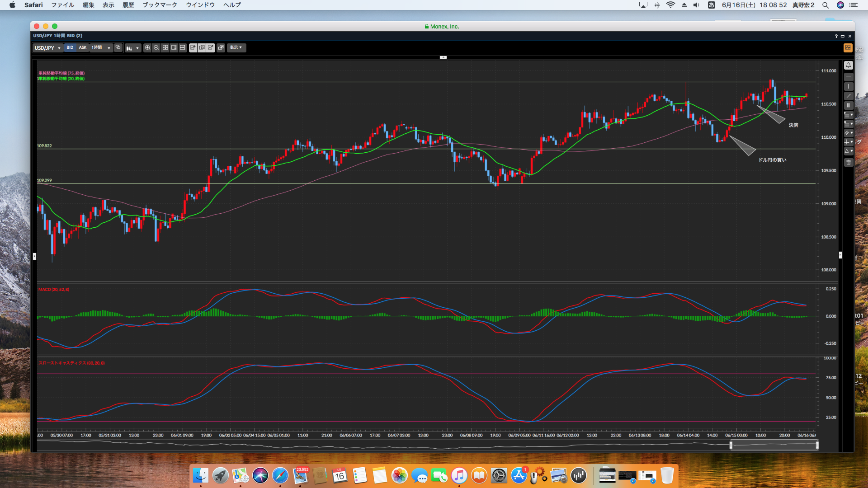Select the BID price toggle
The image size is (868, 488).
[x=70, y=47]
